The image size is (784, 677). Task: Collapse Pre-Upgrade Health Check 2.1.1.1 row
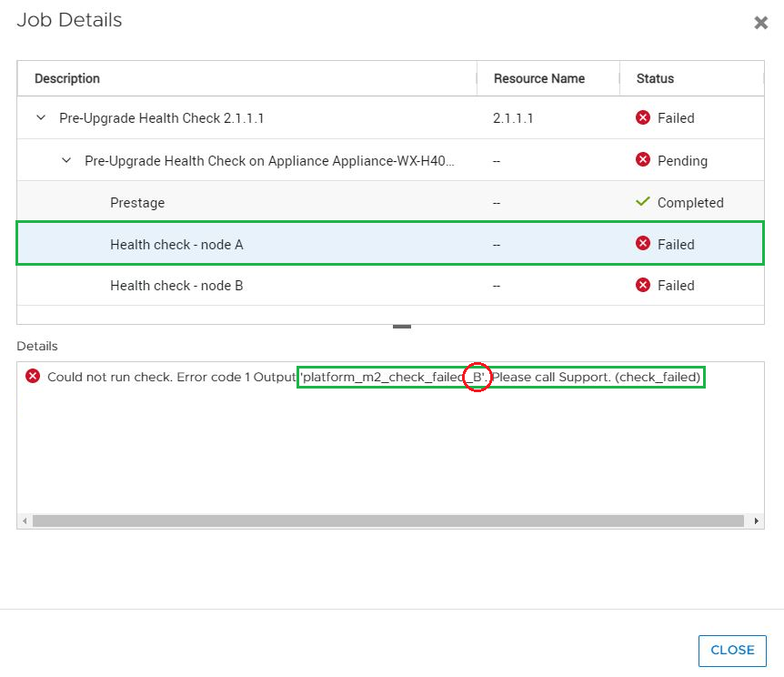[x=40, y=117]
